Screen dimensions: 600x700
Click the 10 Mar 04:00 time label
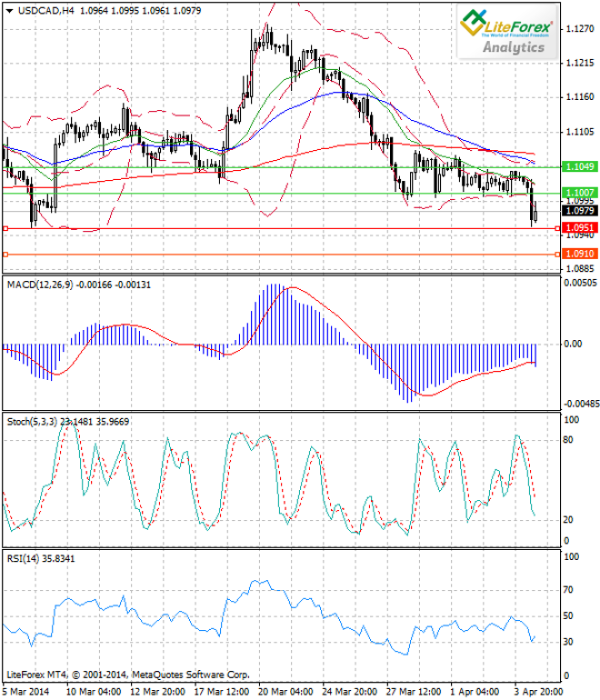tap(94, 692)
